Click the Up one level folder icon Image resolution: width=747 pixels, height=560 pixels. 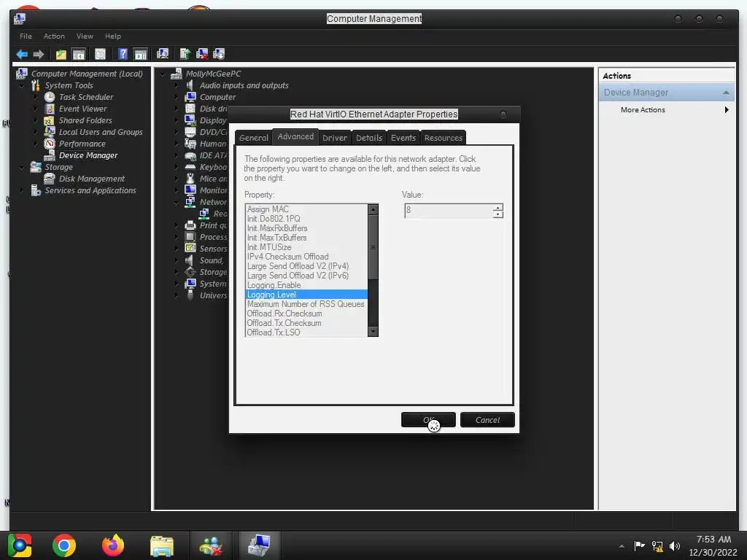(61, 54)
